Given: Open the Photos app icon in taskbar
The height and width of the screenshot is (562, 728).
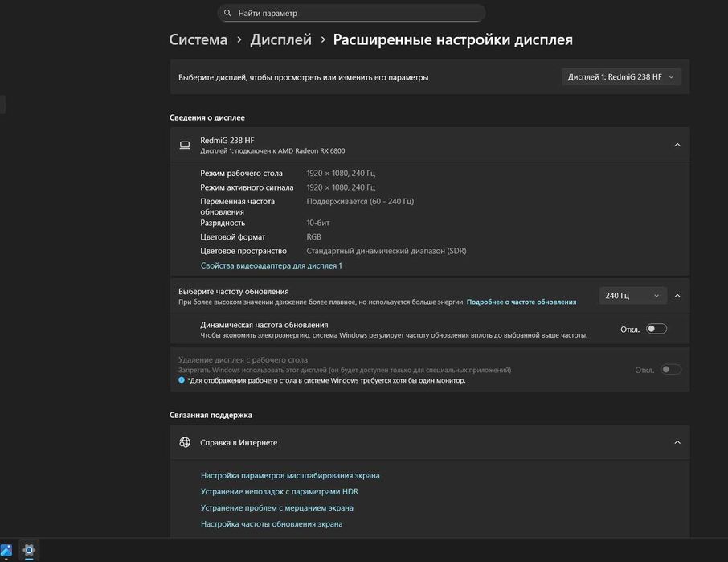Looking at the screenshot, I should point(6,551).
